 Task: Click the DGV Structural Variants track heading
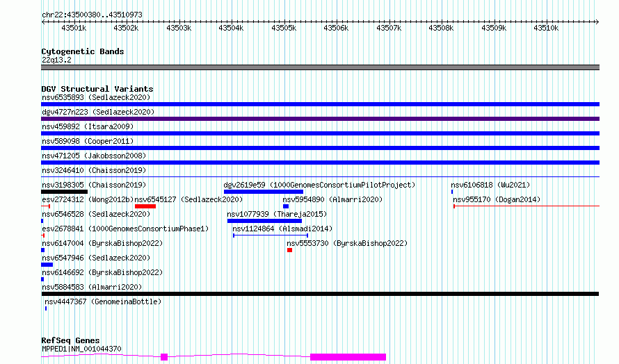click(97, 89)
